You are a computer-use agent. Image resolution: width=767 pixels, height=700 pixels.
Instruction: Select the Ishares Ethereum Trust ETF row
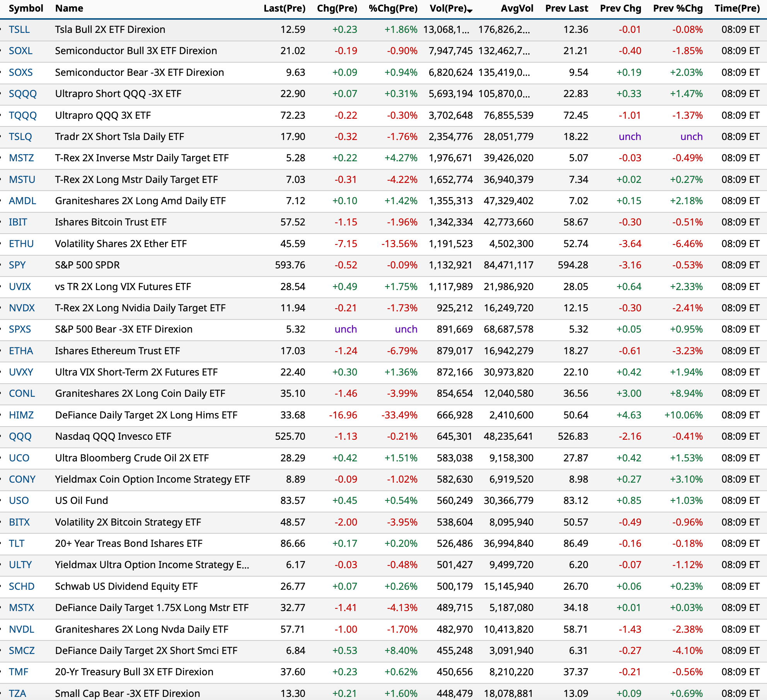pyautogui.click(x=118, y=351)
